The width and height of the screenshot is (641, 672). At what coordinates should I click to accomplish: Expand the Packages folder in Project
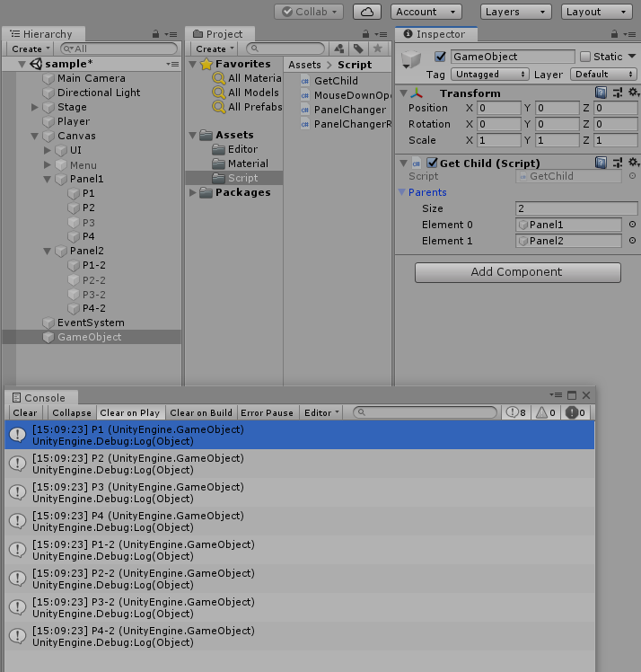point(194,192)
